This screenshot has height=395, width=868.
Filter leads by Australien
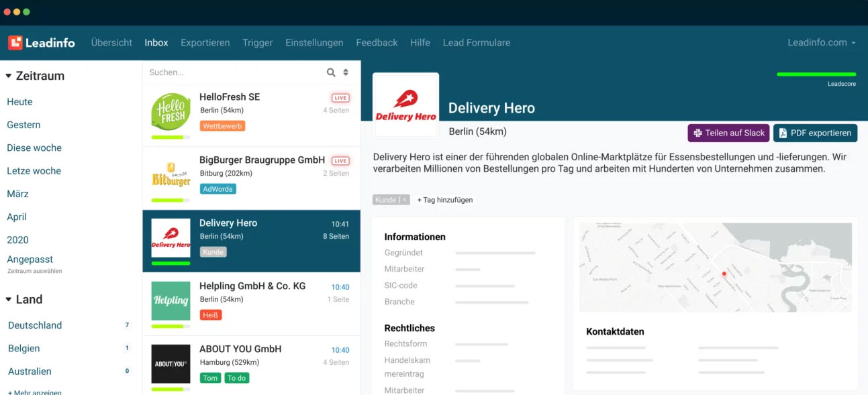[x=30, y=371]
